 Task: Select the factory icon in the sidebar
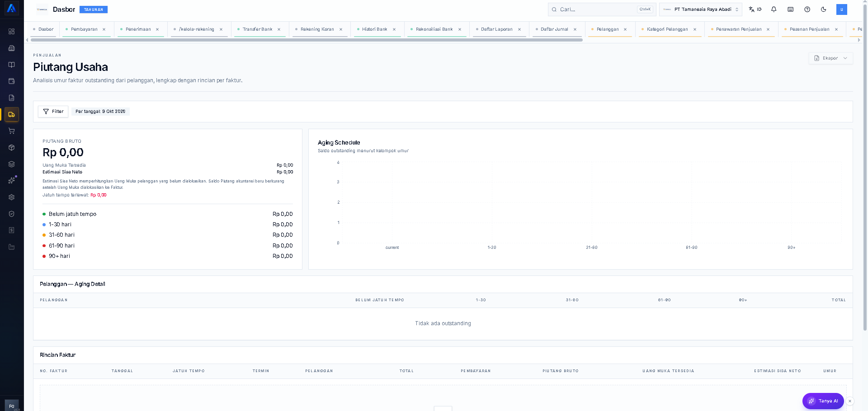click(x=12, y=247)
